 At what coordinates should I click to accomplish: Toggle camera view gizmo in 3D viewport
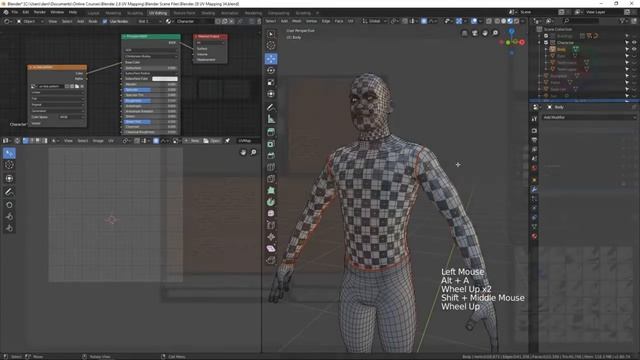(475, 33)
